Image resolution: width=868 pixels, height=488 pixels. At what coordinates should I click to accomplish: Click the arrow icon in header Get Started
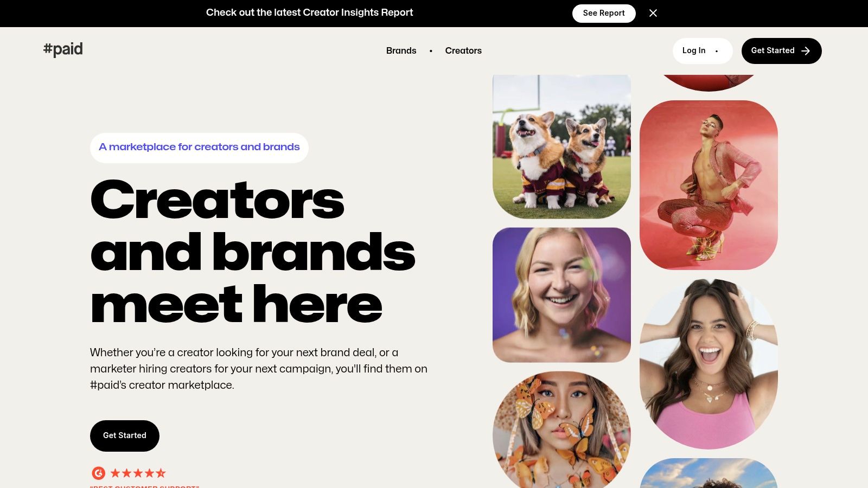[806, 50]
